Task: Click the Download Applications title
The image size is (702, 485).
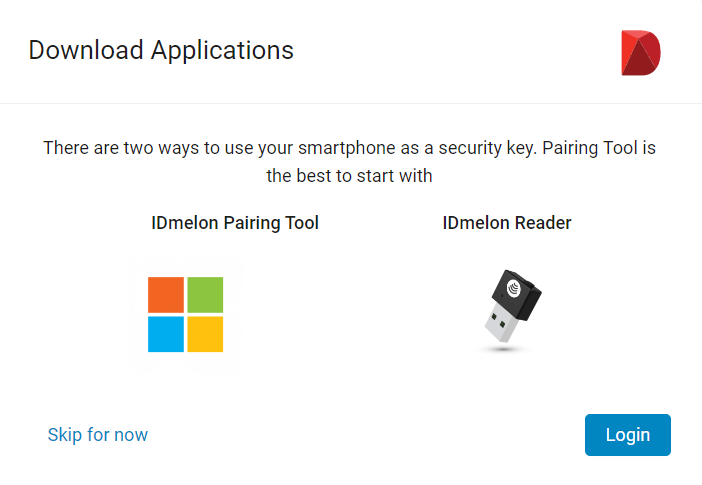Action: coord(161,50)
